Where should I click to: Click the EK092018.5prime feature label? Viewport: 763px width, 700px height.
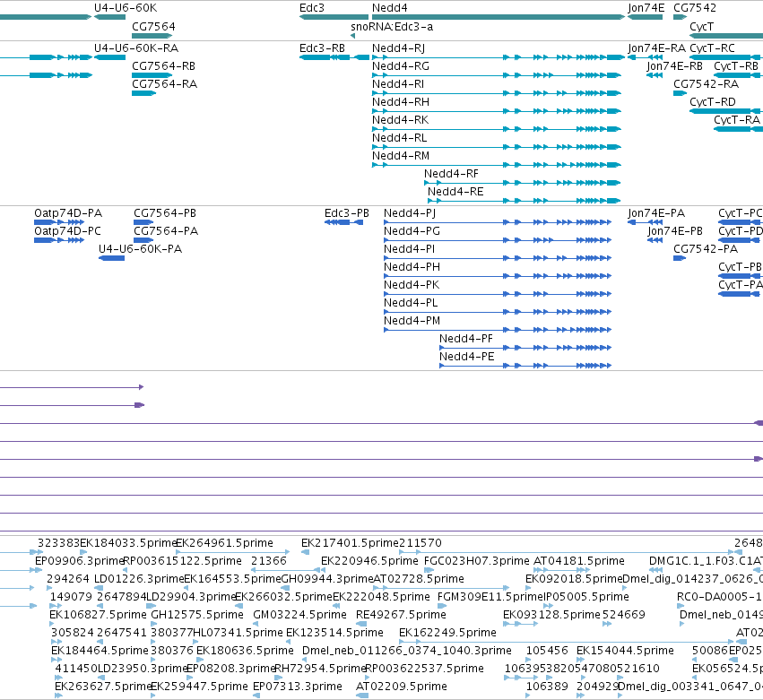click(574, 579)
